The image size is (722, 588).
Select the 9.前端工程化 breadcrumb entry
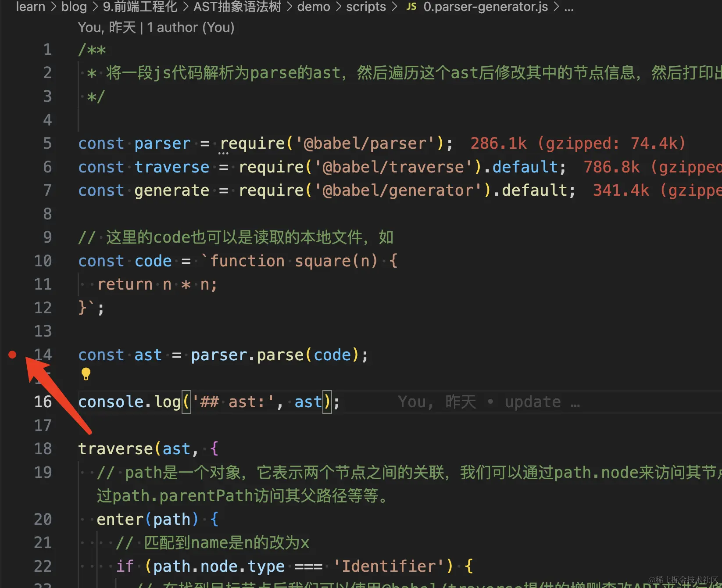(139, 7)
